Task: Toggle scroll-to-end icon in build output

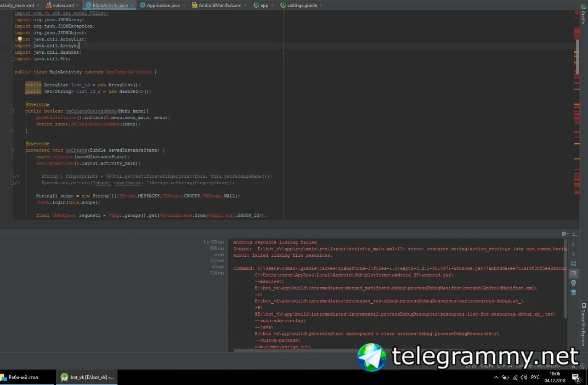Action: [x=573, y=273]
